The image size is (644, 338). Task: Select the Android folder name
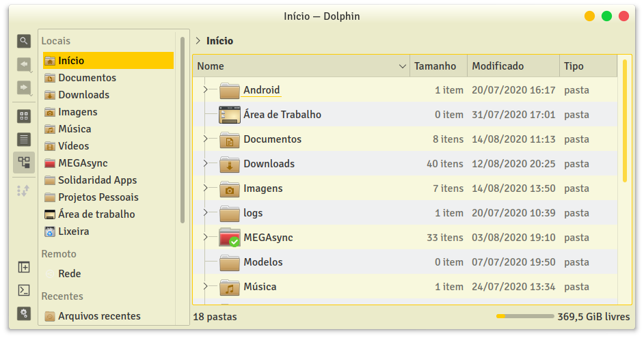pos(262,90)
